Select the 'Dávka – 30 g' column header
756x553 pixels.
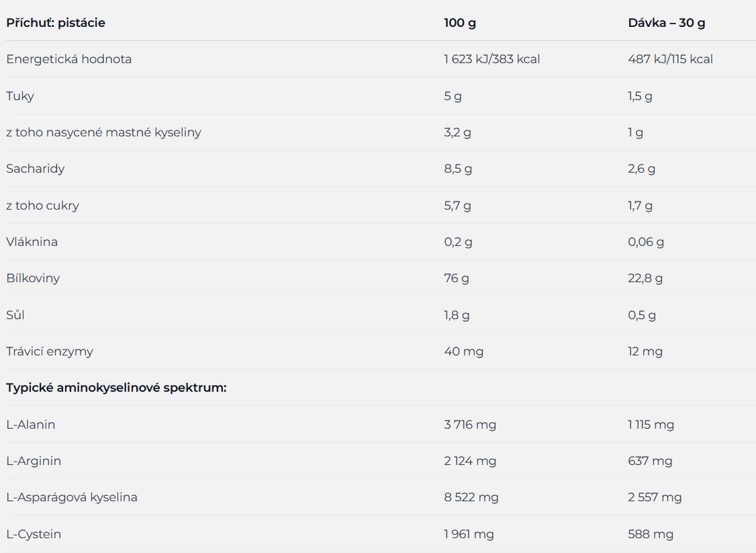(x=666, y=23)
